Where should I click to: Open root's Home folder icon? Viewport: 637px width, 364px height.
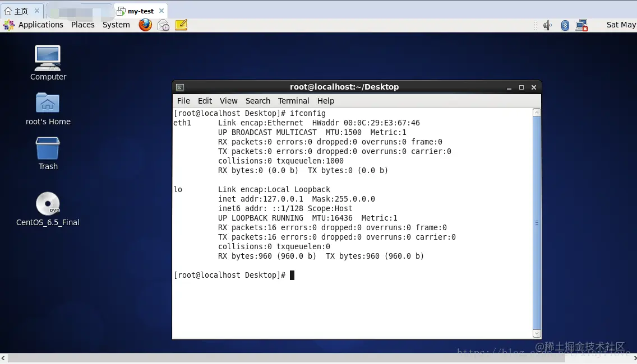point(48,102)
